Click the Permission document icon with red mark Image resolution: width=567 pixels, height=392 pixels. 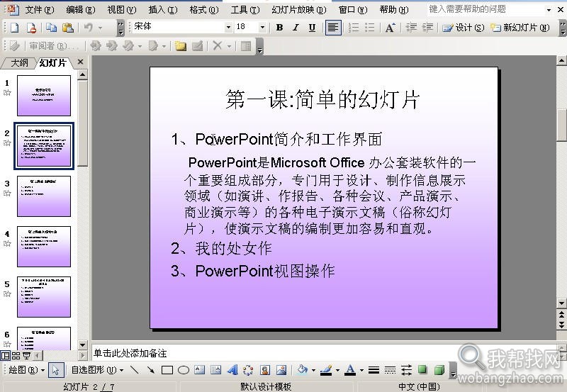(31, 28)
